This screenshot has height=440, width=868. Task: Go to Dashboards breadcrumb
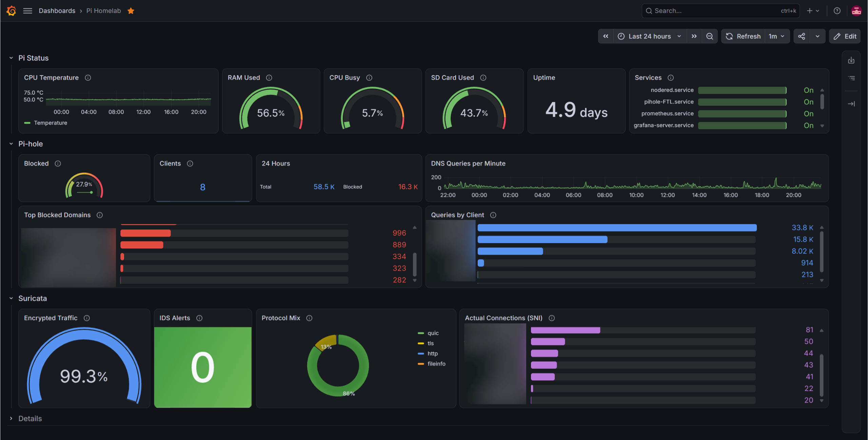(x=57, y=11)
